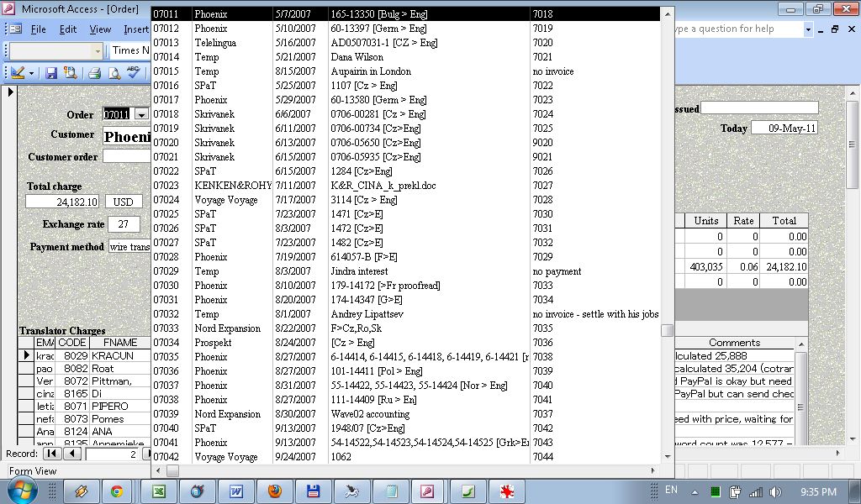The width and height of the screenshot is (861, 504).
Task: Select order 07014 Dana Wilson row
Action: click(x=406, y=57)
